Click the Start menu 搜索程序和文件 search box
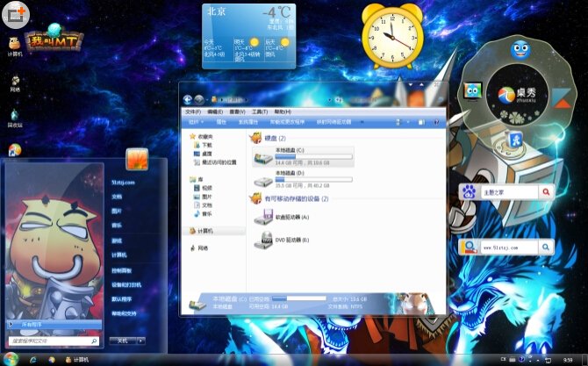This screenshot has width=588, height=366. (x=54, y=341)
